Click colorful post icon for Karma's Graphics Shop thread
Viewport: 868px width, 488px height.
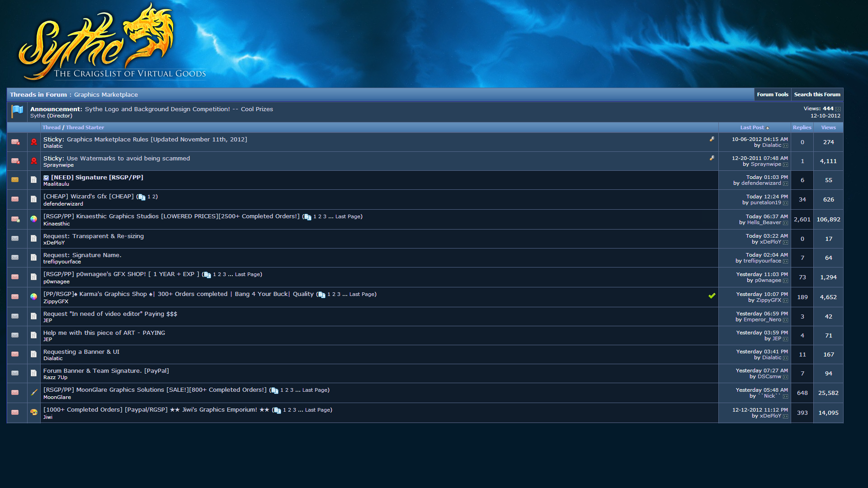(34, 297)
